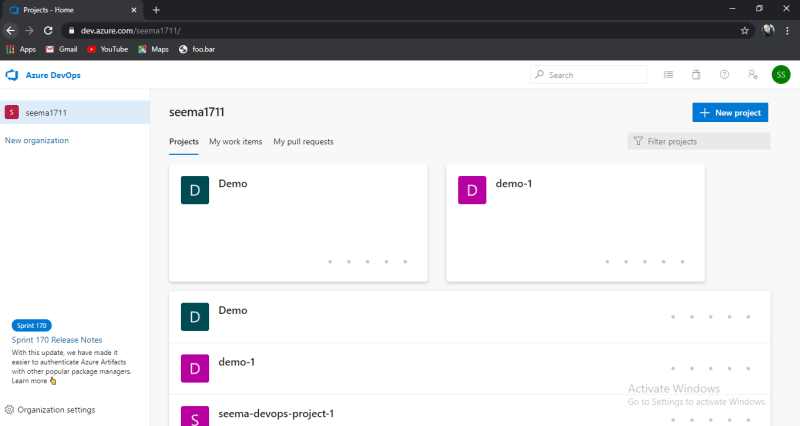800x426 pixels.
Task: Open the Apps bookmark shortcut
Action: point(21,49)
